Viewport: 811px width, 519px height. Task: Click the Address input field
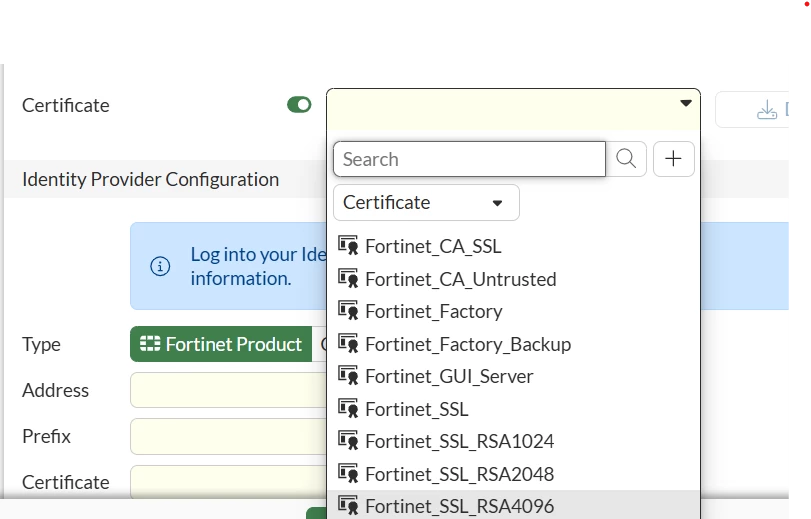228,390
